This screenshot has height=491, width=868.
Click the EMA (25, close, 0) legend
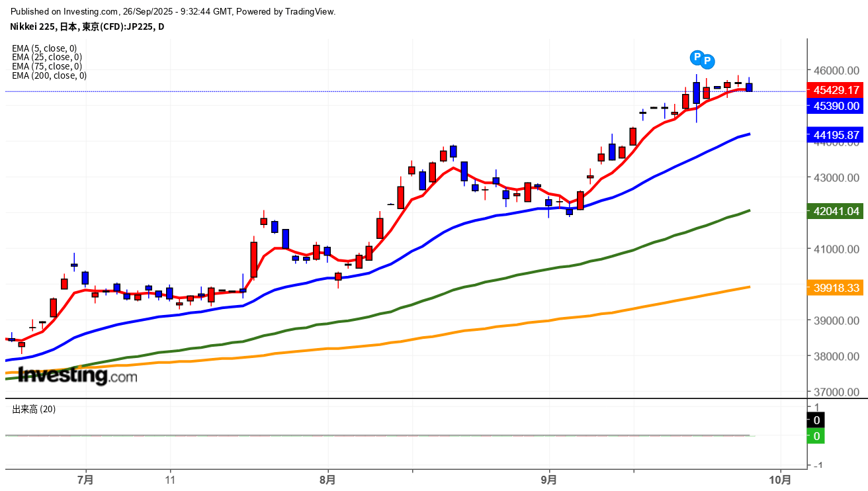(47, 57)
